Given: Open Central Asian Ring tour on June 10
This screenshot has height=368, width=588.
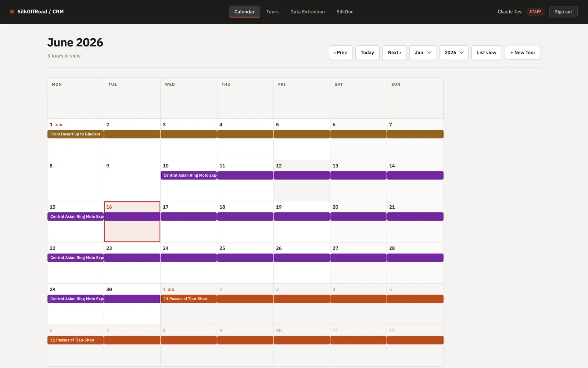Looking at the screenshot, I should pyautogui.click(x=189, y=176).
